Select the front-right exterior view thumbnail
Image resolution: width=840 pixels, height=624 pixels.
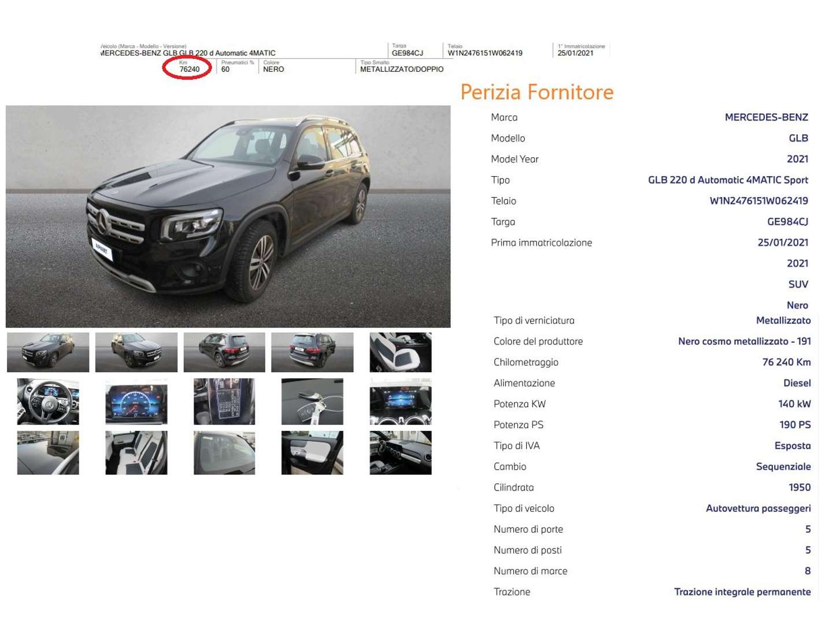136,352
